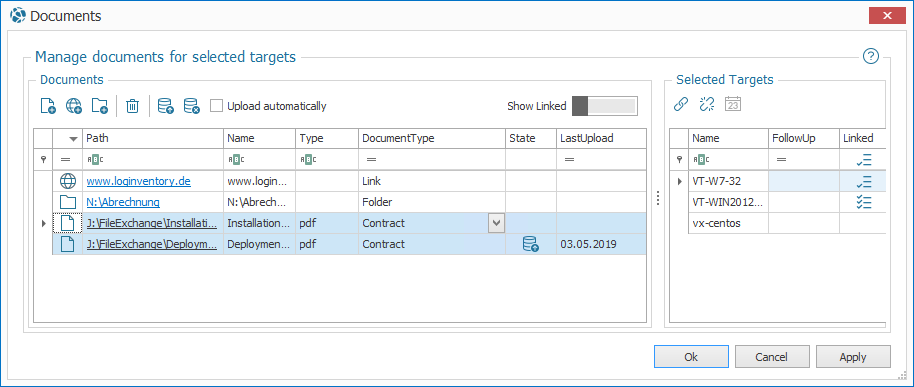
Task: Click the add web link globe icon
Action: pyautogui.click(x=74, y=106)
